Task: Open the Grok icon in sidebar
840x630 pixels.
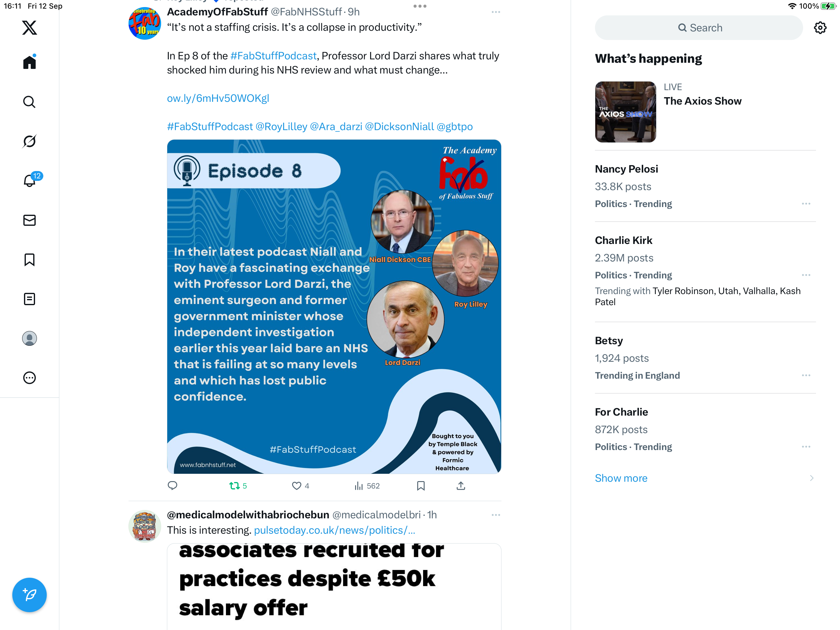Action: 29,141
